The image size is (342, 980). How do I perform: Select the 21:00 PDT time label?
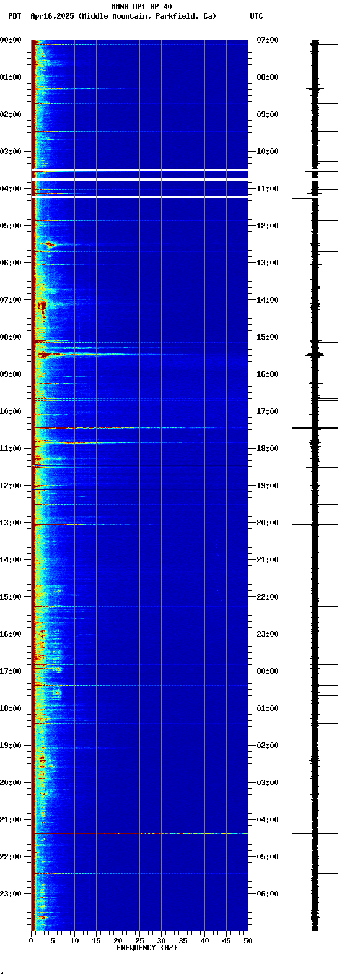coord(11,820)
